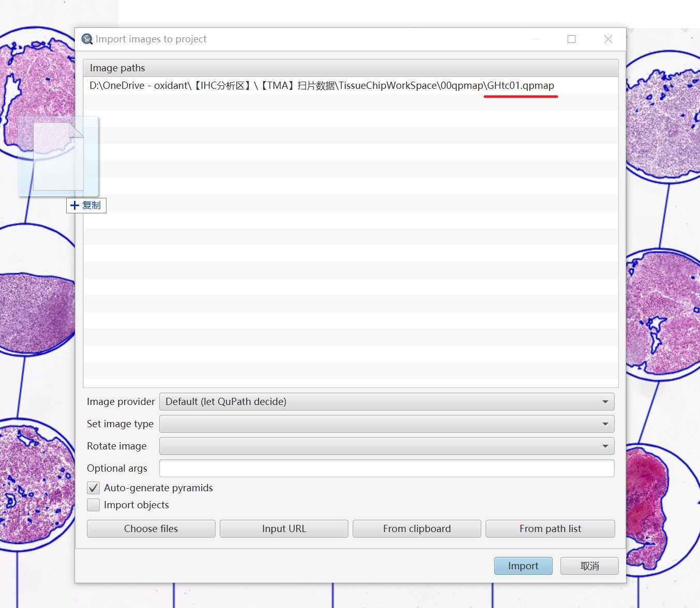Click into the Optional args text field
Screen dimensions: 700x608
click(387, 469)
